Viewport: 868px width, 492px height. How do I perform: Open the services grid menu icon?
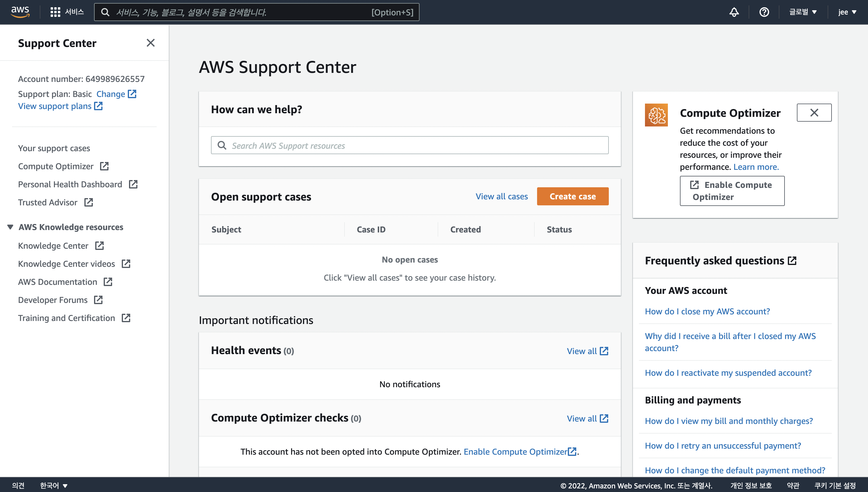pos(55,12)
